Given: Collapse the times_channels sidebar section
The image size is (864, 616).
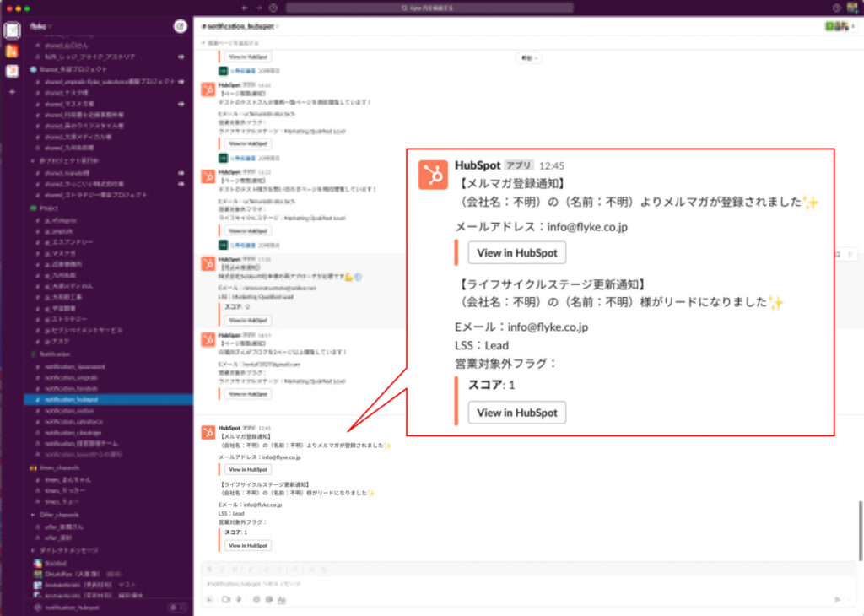Looking at the screenshot, I should point(60,467).
